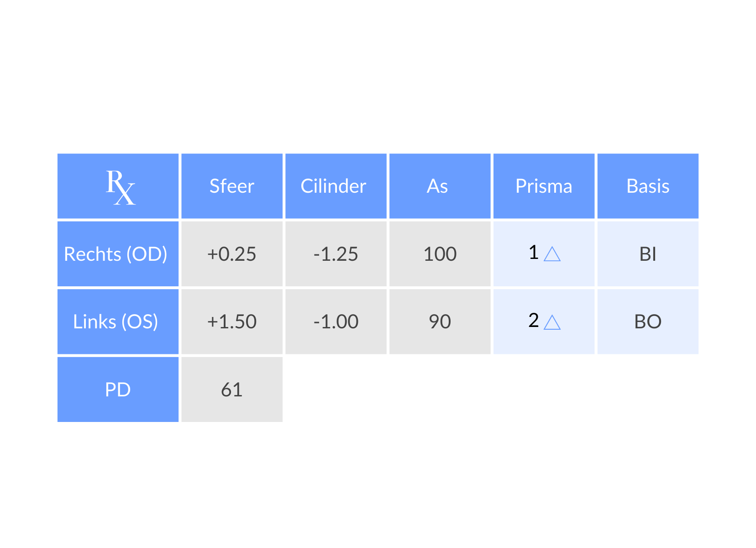Viewport: 756px width, 548px height.
Task: Click the PD value 61 cell
Action: point(232,390)
